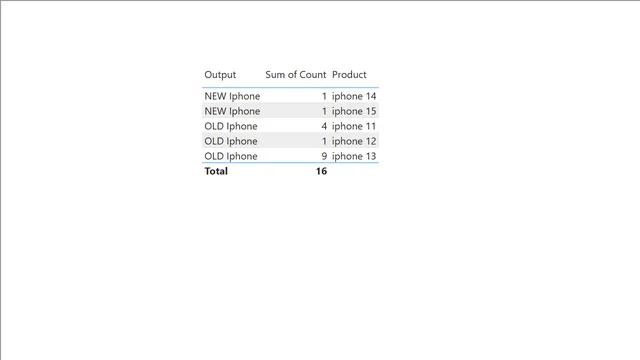Click the Total row label
This screenshot has width=640, height=360.
click(x=216, y=171)
